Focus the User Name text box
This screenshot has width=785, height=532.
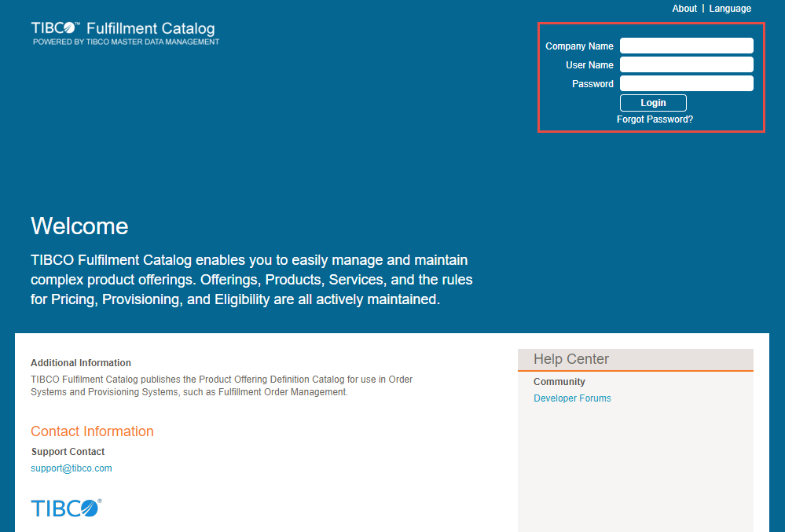[x=686, y=64]
